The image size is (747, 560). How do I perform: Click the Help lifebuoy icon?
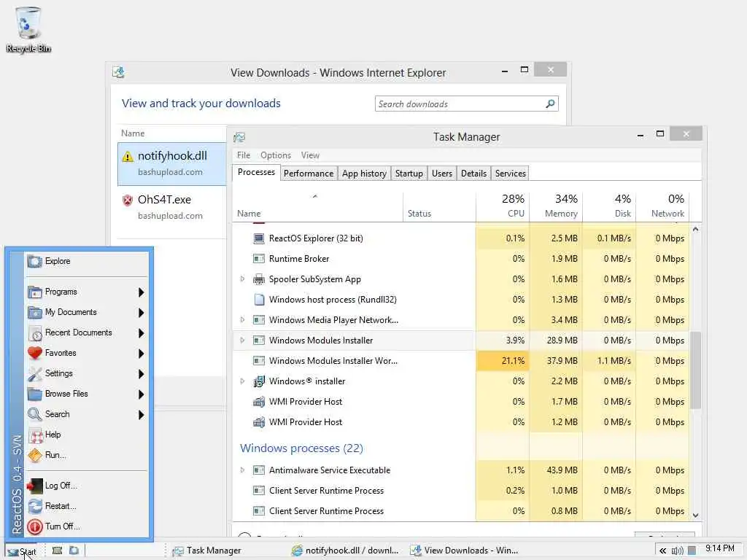pos(36,435)
